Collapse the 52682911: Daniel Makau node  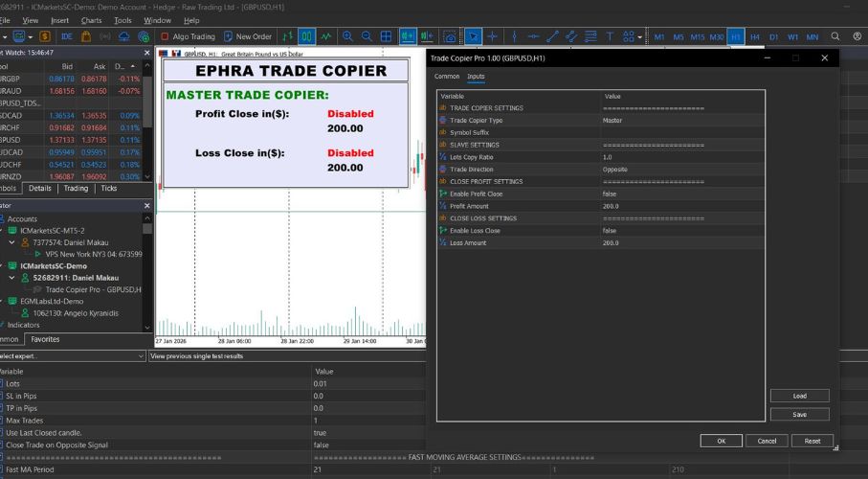pyautogui.click(x=12, y=278)
